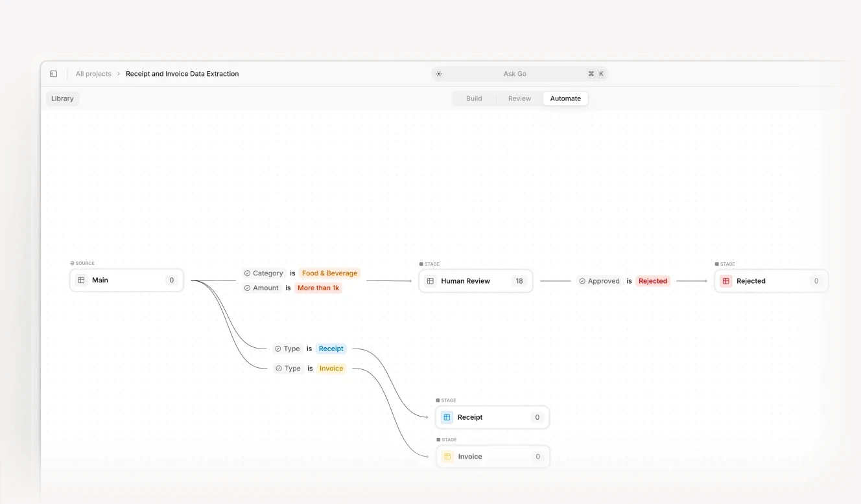
Task: Open the All projects breadcrumb
Action: [x=93, y=74]
